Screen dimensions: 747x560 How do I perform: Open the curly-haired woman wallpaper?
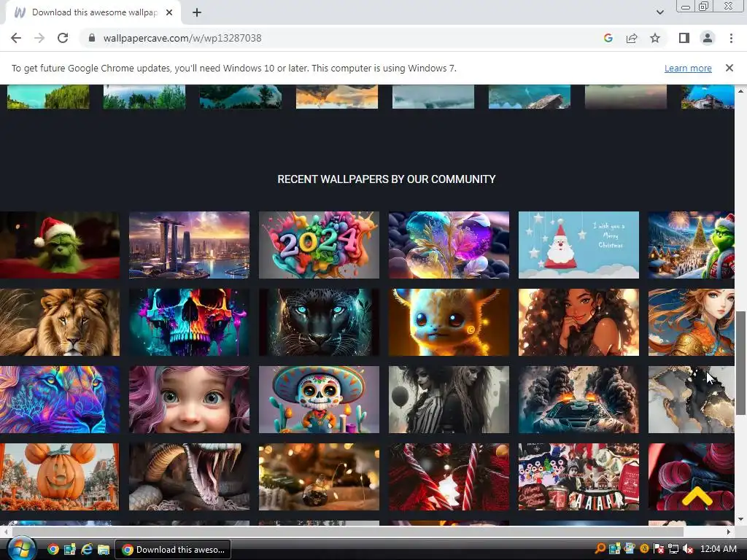click(578, 322)
